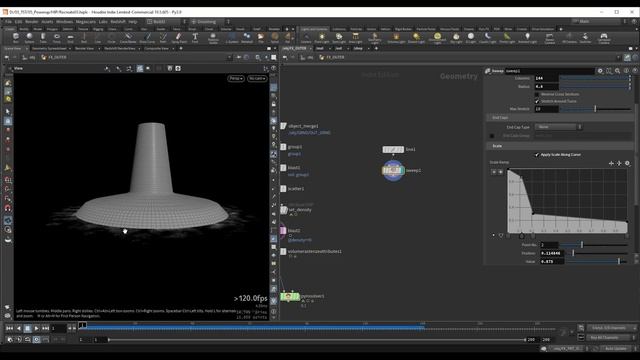Image resolution: width=640 pixels, height=360 pixels.
Task: Open the End Cap Type dropdown
Action: coord(558,127)
